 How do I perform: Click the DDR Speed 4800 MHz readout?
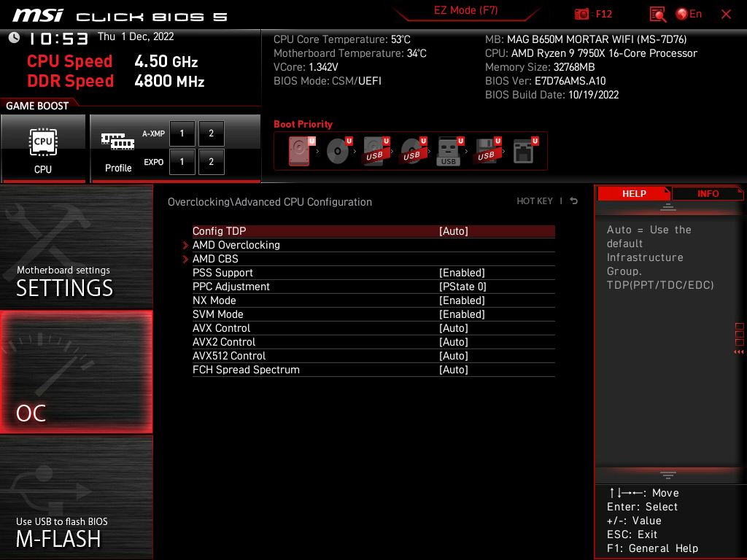pos(116,81)
